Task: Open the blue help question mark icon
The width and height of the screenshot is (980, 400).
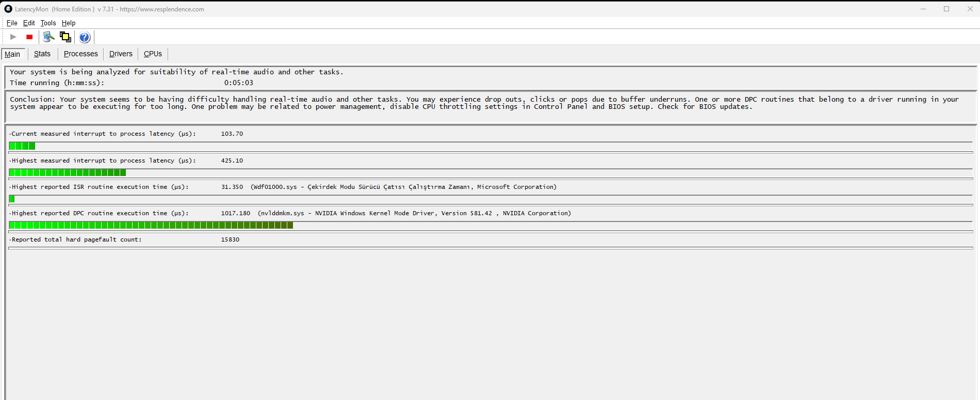Action: pyautogui.click(x=85, y=37)
